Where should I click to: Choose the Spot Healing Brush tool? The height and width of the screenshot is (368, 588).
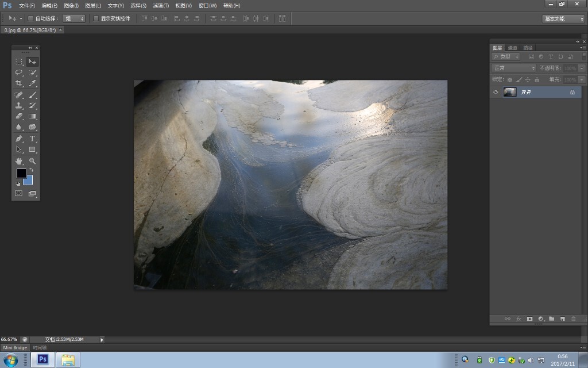click(x=19, y=95)
